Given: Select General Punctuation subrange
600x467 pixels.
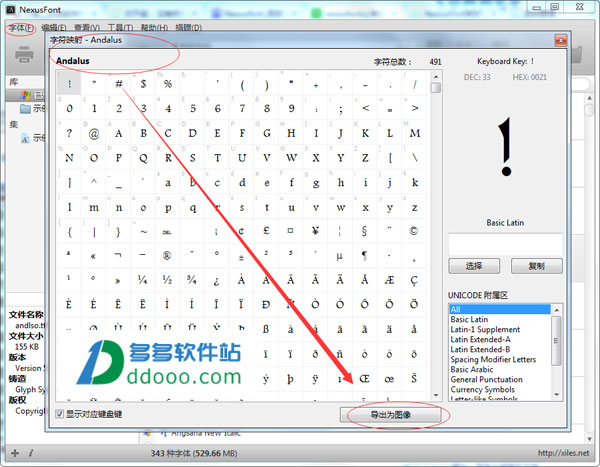Looking at the screenshot, I should point(500,379).
